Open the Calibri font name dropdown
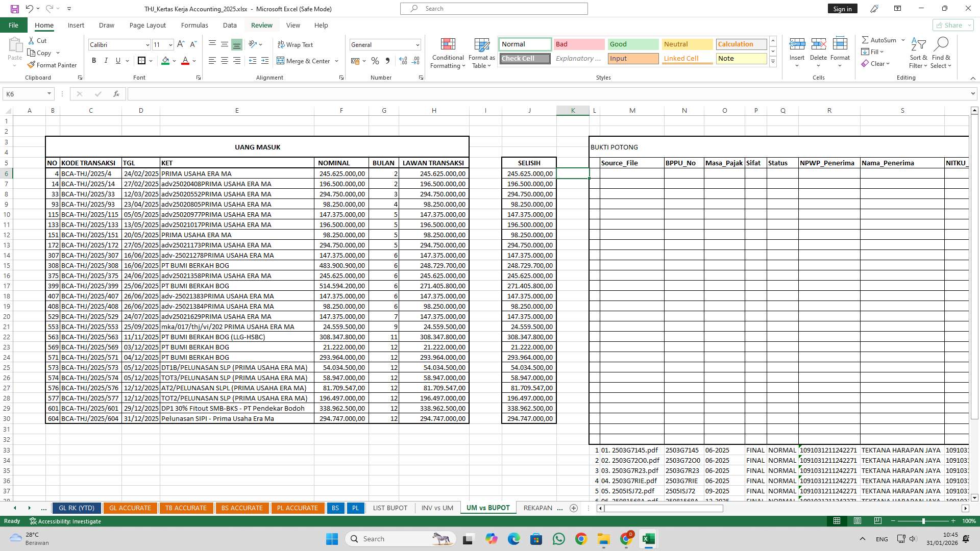980x551 pixels. pos(148,45)
